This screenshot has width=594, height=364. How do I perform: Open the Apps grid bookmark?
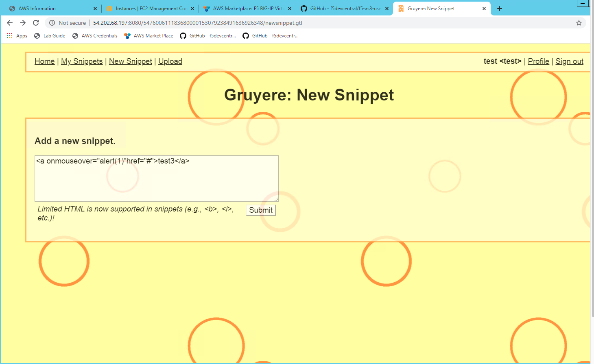17,36
